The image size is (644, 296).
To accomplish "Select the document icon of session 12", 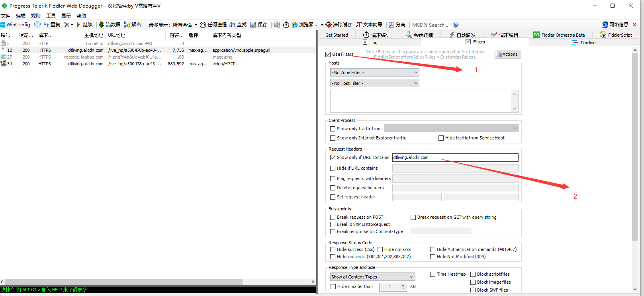I will 3,50.
